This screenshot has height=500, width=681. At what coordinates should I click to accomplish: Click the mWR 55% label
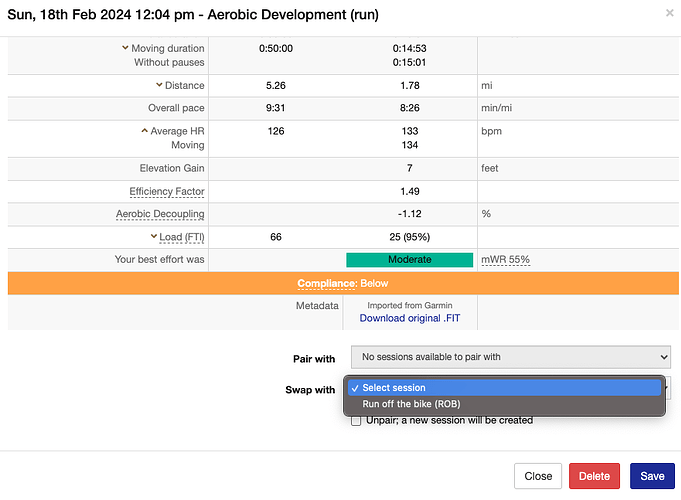[x=505, y=260]
